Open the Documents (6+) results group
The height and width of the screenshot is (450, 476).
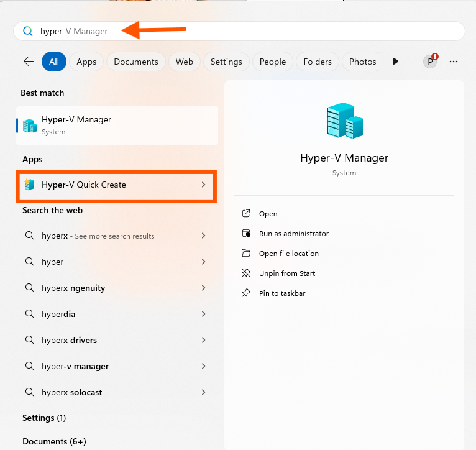54,441
